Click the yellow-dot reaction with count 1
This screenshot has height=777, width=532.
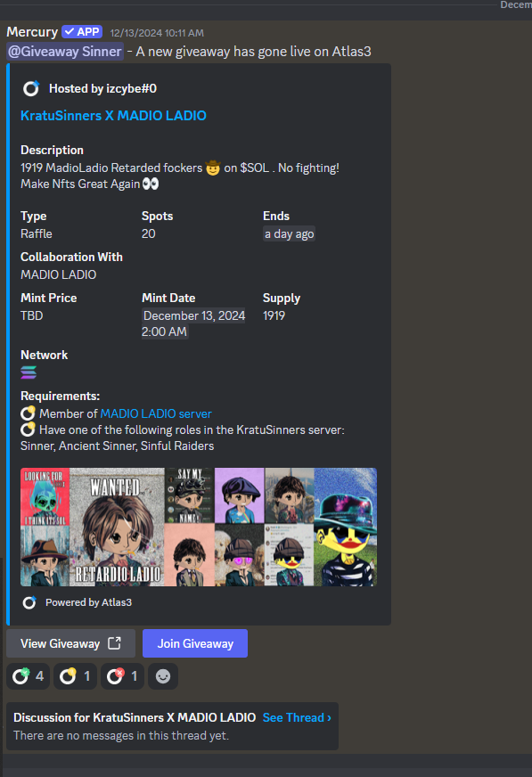(75, 676)
